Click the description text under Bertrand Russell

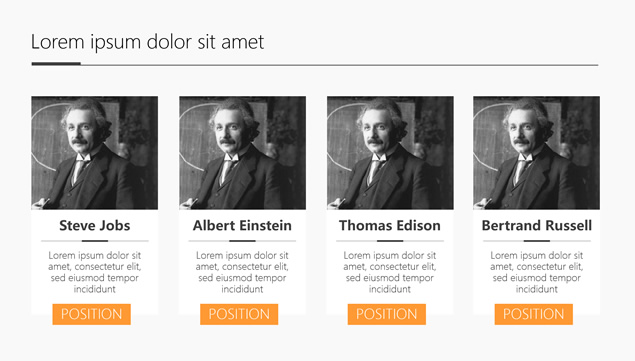point(537,272)
